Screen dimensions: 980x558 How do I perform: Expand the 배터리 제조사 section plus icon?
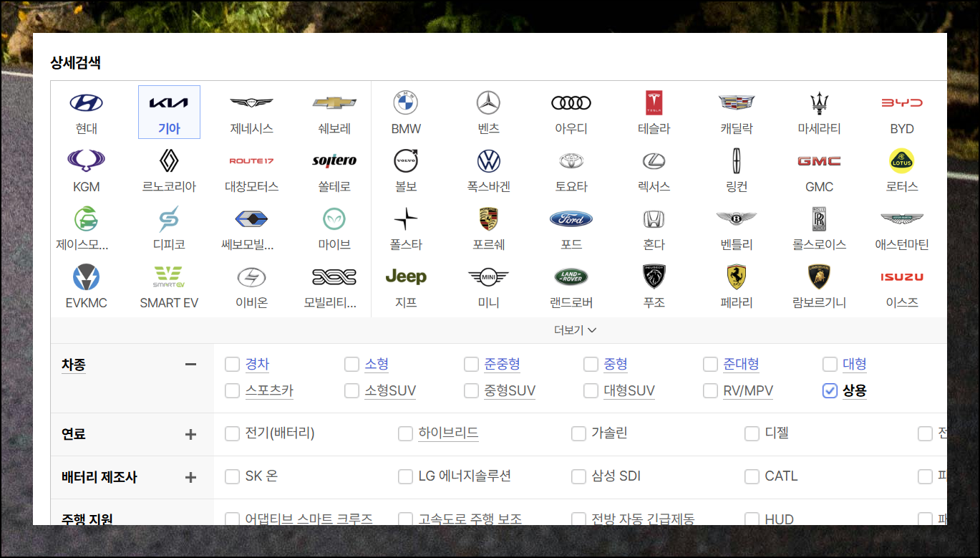190,477
